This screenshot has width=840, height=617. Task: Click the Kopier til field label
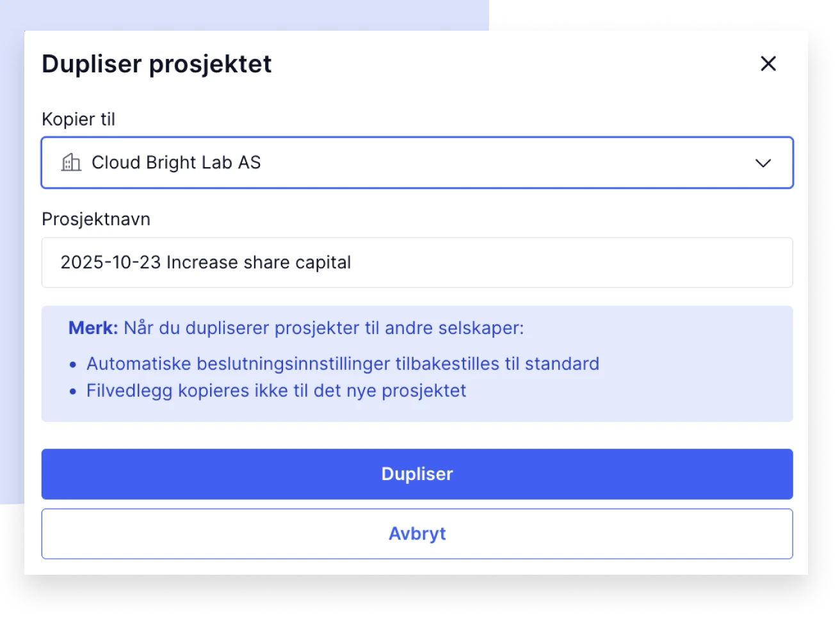coord(78,119)
